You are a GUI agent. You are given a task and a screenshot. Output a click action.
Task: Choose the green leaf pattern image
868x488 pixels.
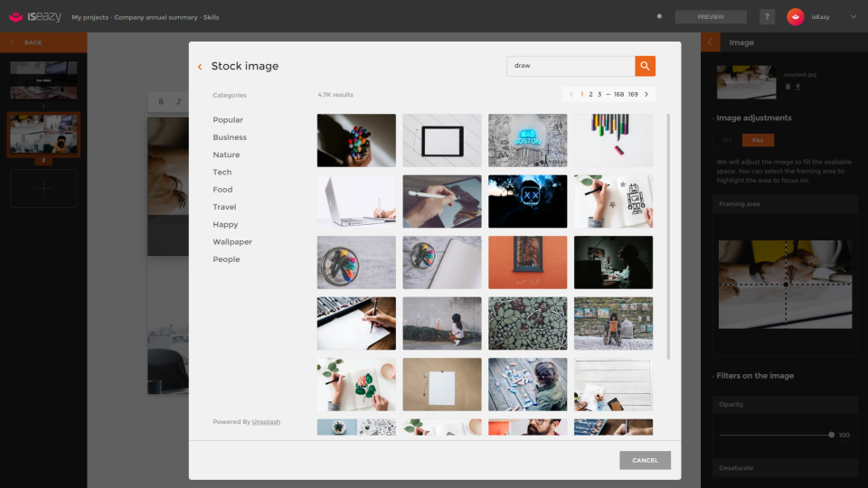click(527, 324)
